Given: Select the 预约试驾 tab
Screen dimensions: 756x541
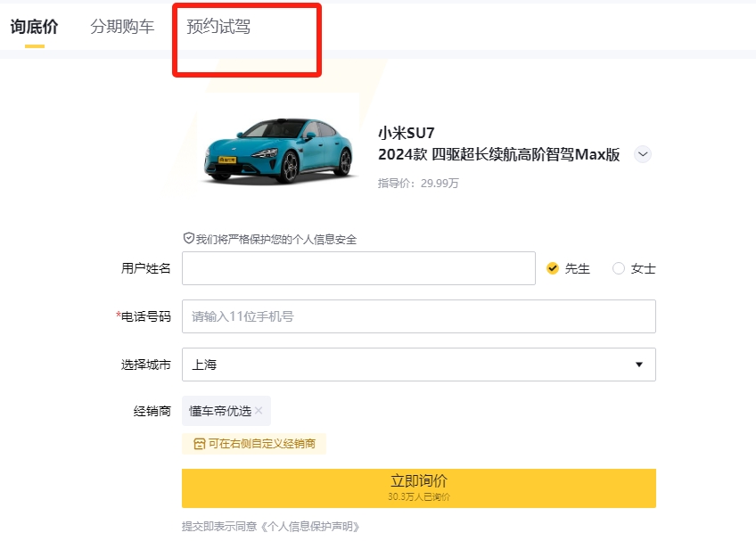Looking at the screenshot, I should 218,27.
